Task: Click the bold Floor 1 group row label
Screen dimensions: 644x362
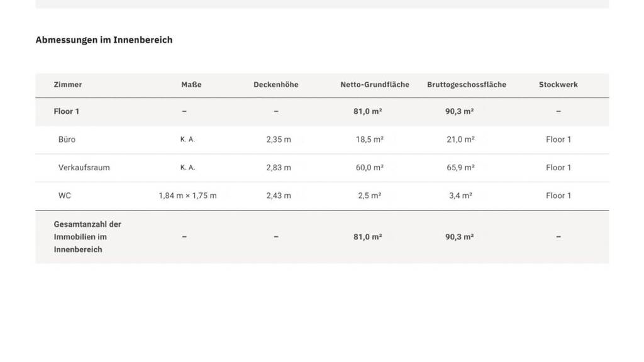Action: 67,111
